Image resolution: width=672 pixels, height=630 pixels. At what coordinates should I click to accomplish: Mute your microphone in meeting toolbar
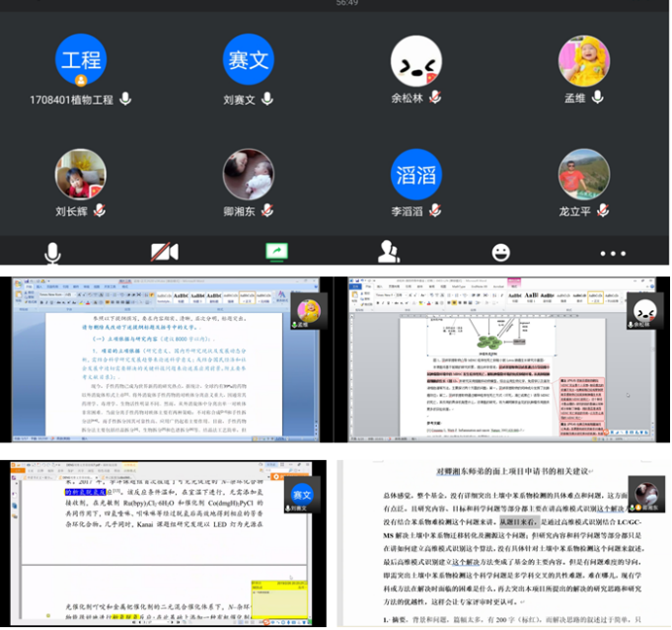(52, 253)
